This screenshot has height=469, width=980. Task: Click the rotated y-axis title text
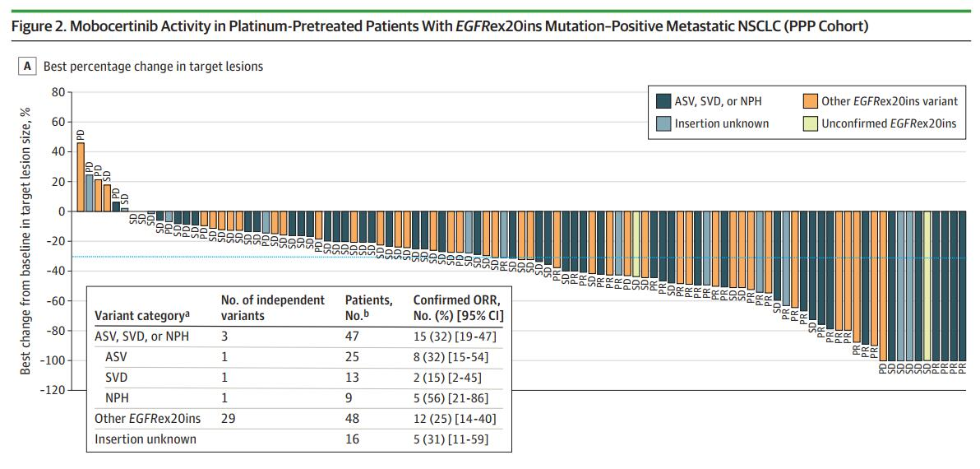25,242
